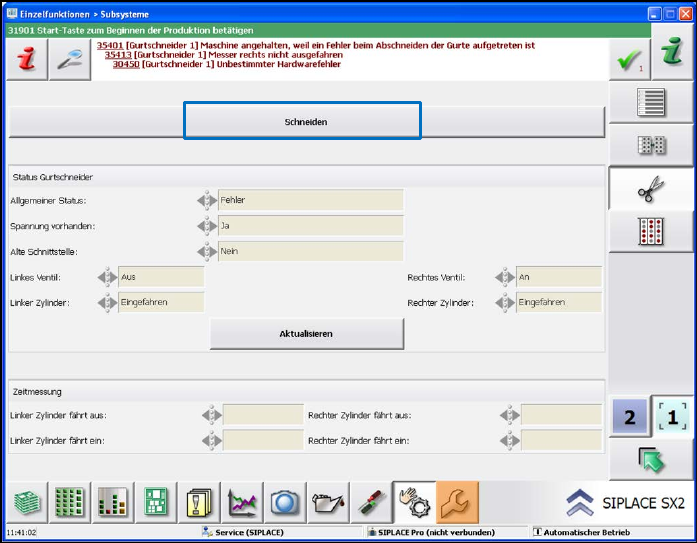Select the red-dotted grid sidebar icon

click(x=652, y=231)
